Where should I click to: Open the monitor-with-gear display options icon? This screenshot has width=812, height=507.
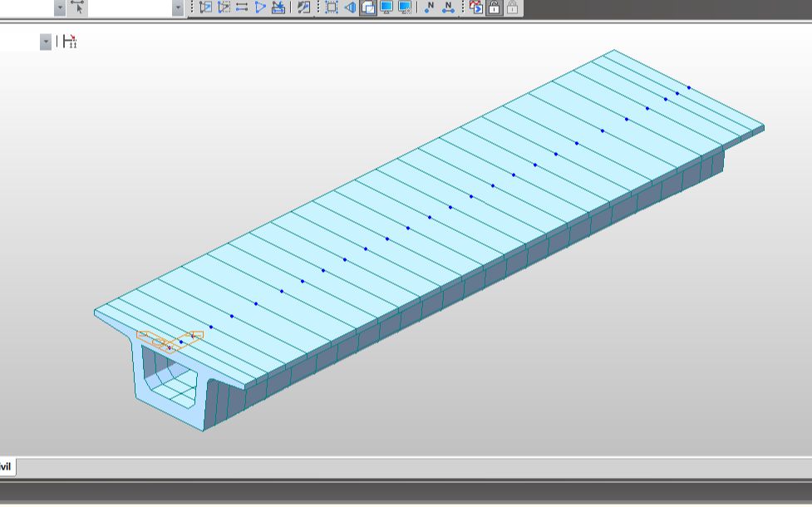click(405, 7)
